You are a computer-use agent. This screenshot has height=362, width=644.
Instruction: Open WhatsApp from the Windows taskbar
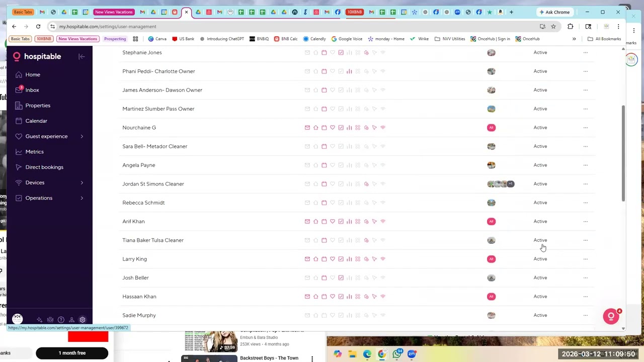pos(397,354)
